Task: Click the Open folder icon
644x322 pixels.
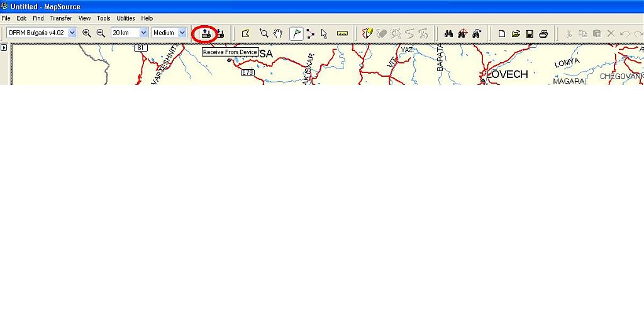Action: click(x=516, y=34)
